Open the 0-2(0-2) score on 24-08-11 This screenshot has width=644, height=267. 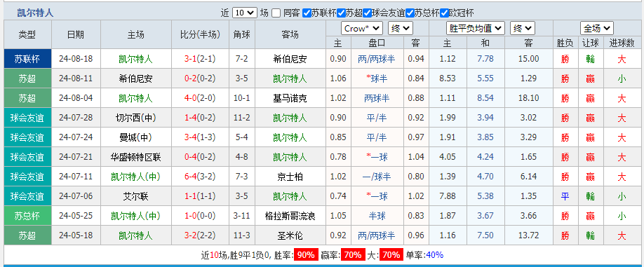200,78
